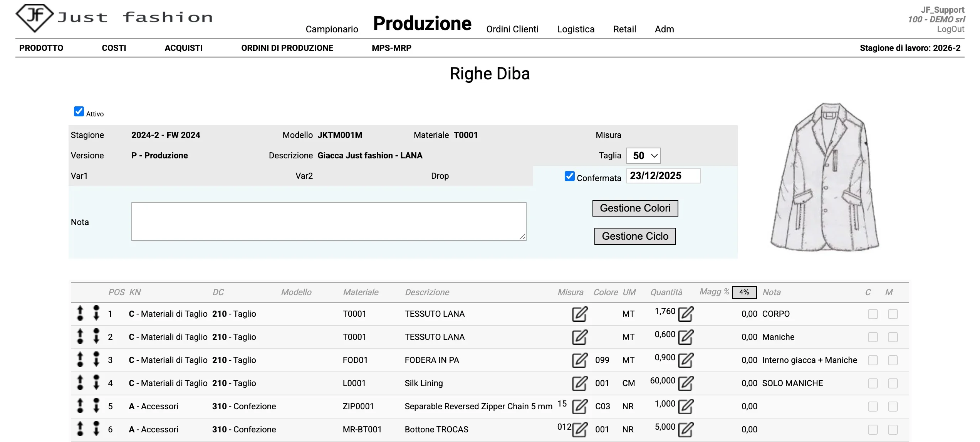Viewport: 980px width, 442px height.
Task: Move row 3 FODERA IN PA up
Action: pos(80,360)
